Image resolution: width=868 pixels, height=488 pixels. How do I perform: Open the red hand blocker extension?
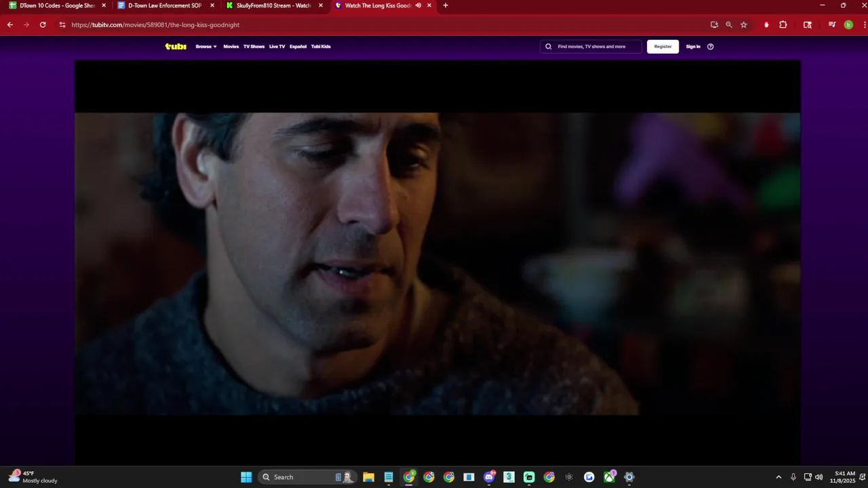coord(766,24)
